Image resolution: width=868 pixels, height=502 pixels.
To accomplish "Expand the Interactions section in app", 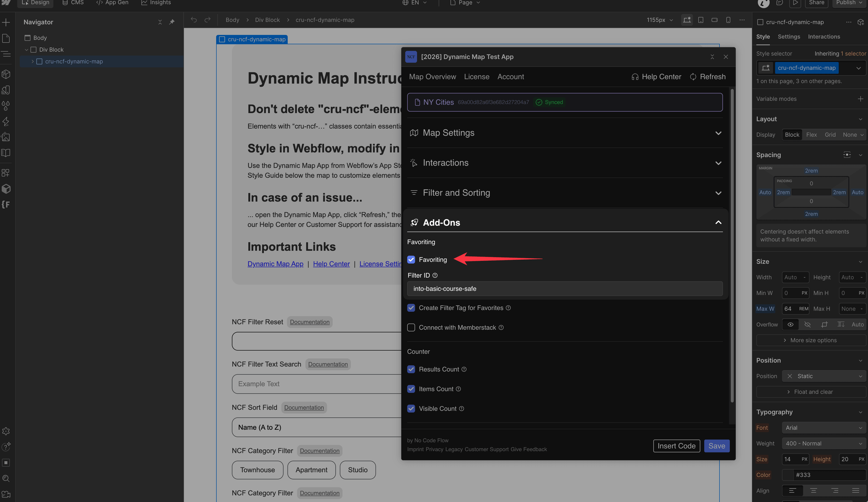I will coord(565,163).
